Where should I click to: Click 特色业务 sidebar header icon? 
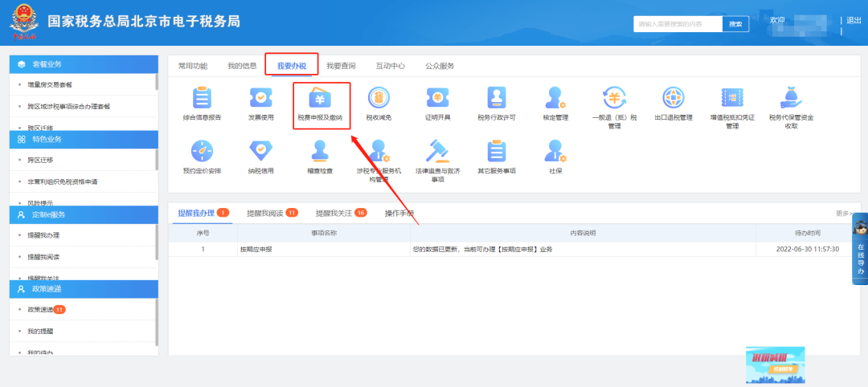coord(22,139)
